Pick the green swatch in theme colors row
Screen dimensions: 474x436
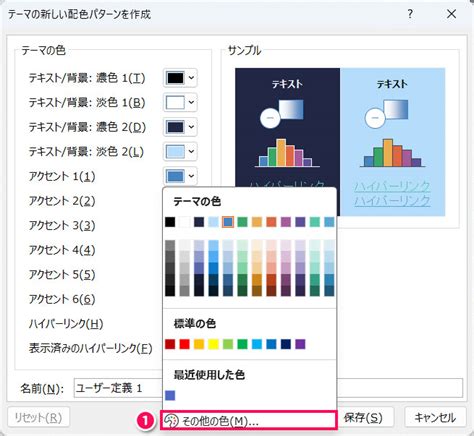pyautogui.click(x=242, y=222)
